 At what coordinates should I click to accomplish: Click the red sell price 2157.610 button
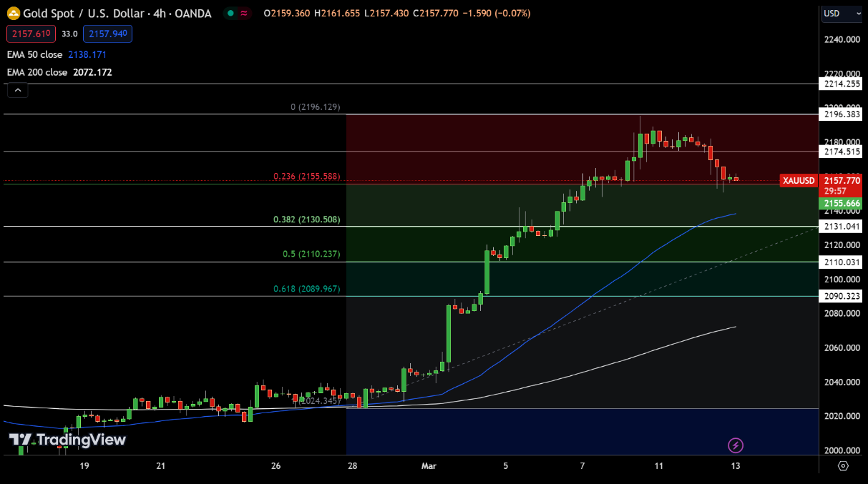[31, 34]
